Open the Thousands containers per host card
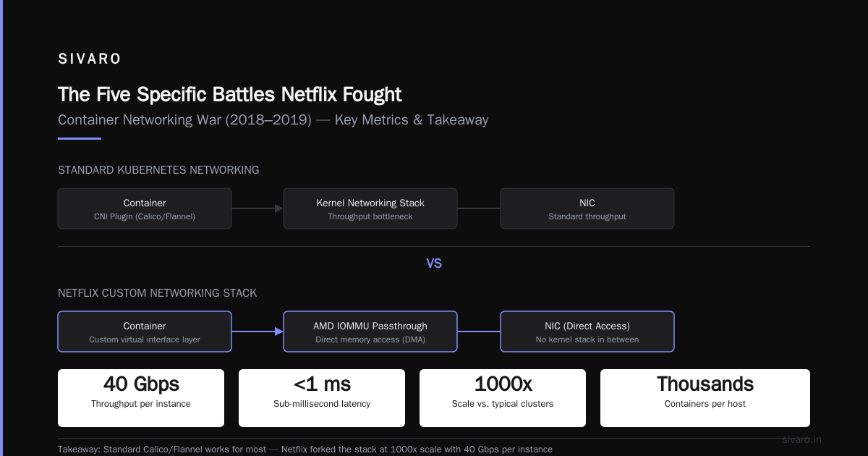The image size is (868, 456). coord(705,397)
